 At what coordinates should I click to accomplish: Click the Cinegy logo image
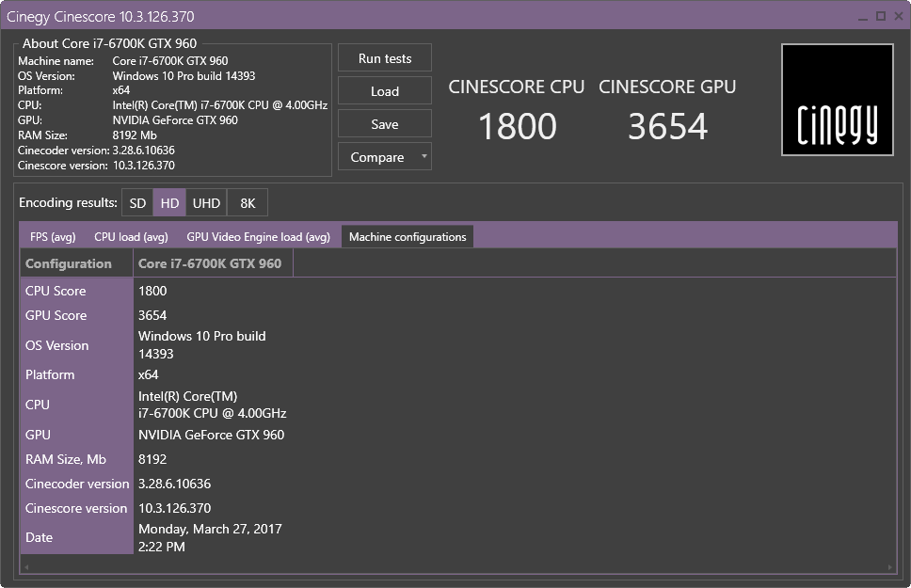point(838,100)
